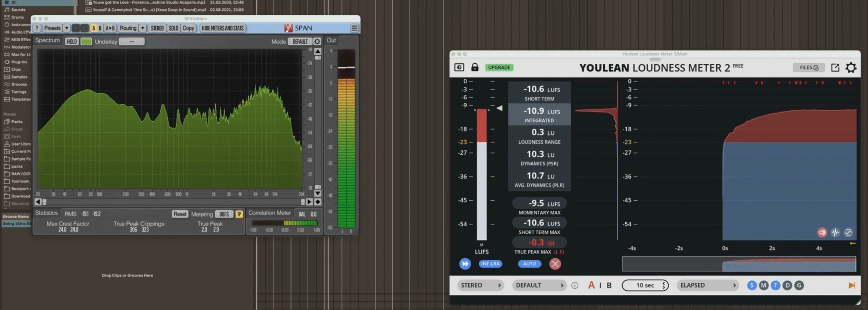868x310 pixels.
Task: Click the red speaker reset icon on the graph
Action: pos(822,232)
